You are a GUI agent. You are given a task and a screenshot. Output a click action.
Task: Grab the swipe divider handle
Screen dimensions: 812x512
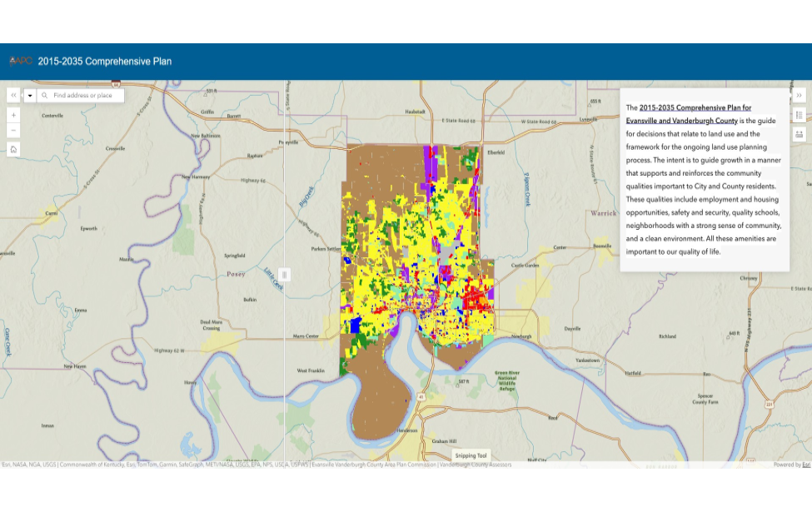coord(284,275)
